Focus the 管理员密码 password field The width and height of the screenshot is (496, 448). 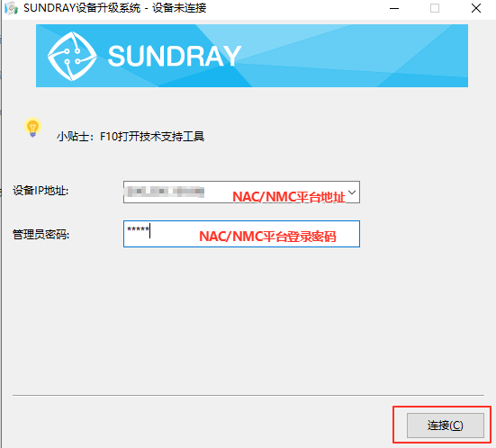tap(241, 234)
